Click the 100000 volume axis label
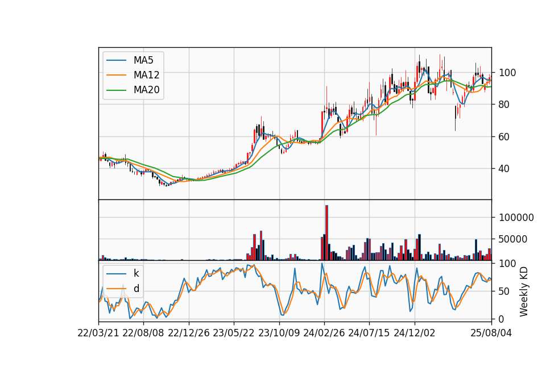 516,218
